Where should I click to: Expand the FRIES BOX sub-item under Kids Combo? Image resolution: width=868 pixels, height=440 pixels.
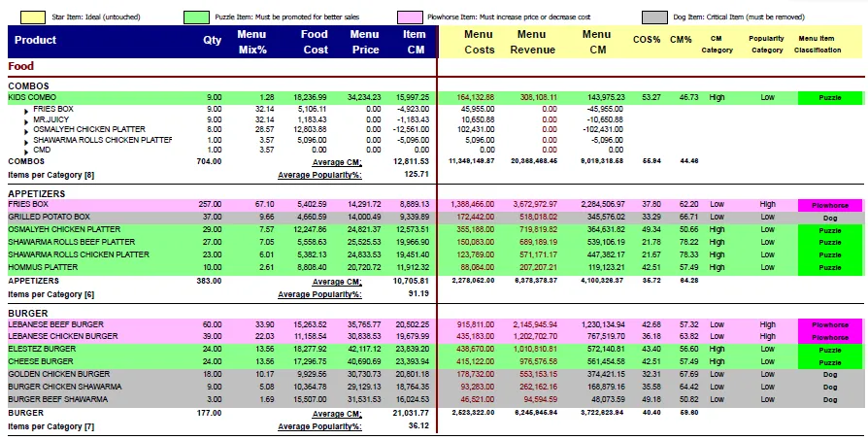coord(26,112)
